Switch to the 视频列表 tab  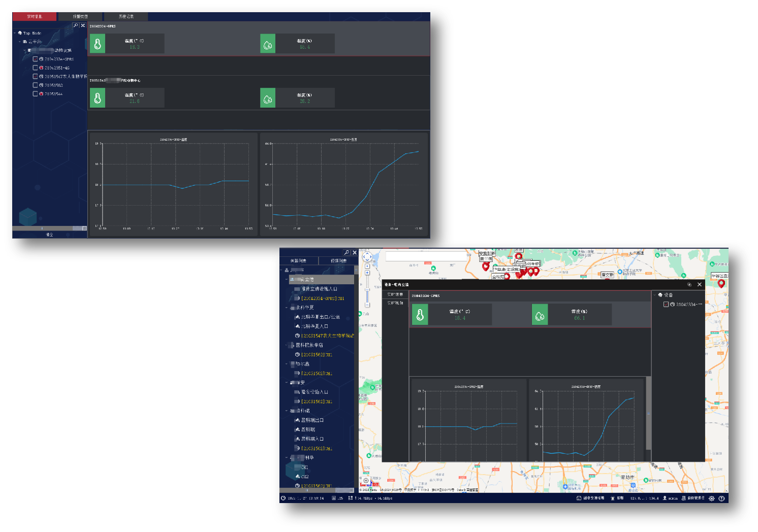pos(338,261)
